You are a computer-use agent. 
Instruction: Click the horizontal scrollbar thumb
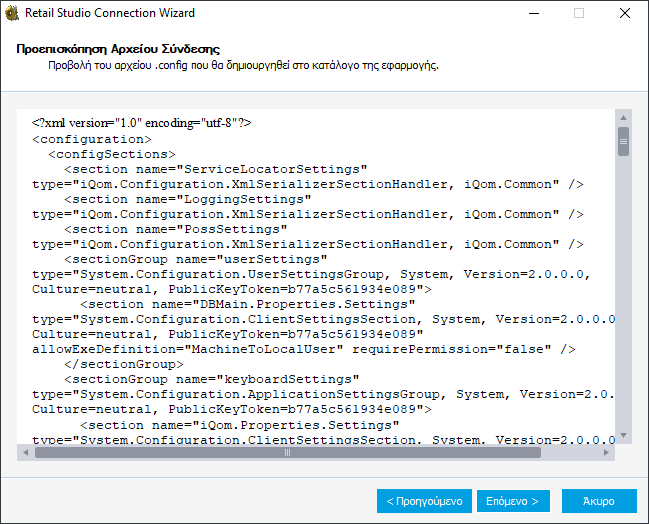[288, 452]
